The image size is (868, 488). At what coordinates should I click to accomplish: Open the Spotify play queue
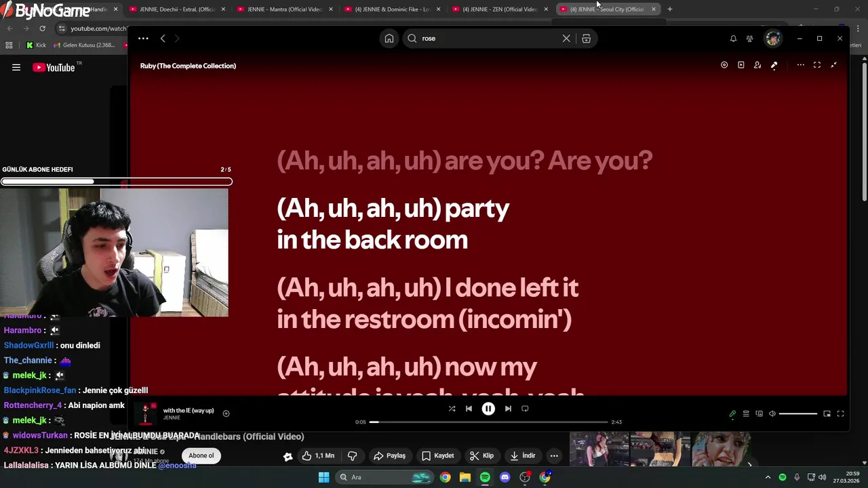pos(746,413)
